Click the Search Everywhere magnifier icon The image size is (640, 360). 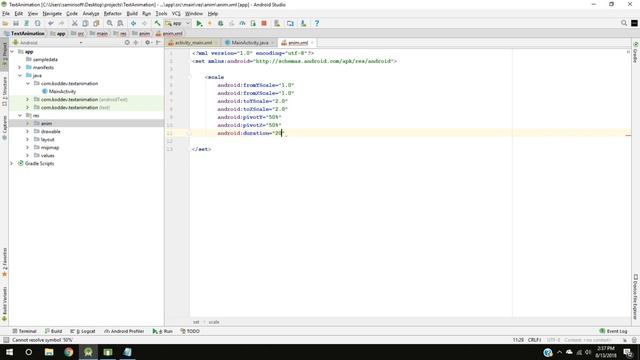click(624, 23)
